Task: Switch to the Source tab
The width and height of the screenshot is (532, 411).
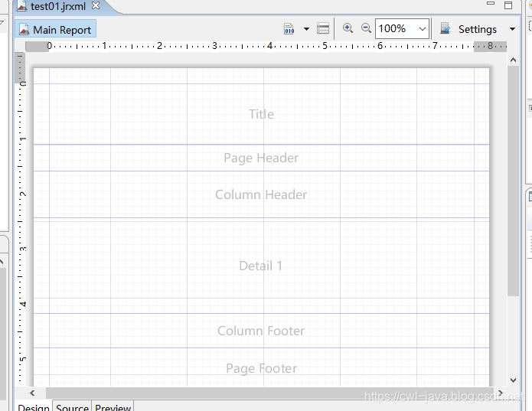Action: tap(72, 406)
